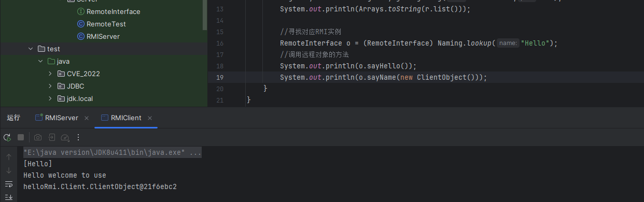Place cursor on line 19 sayName call

(384, 77)
